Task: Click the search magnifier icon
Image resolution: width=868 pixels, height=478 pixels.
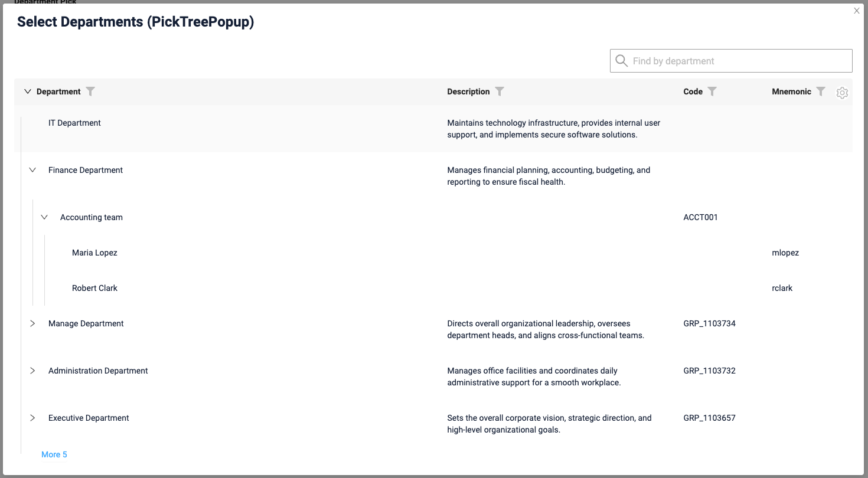Action: 621,61
